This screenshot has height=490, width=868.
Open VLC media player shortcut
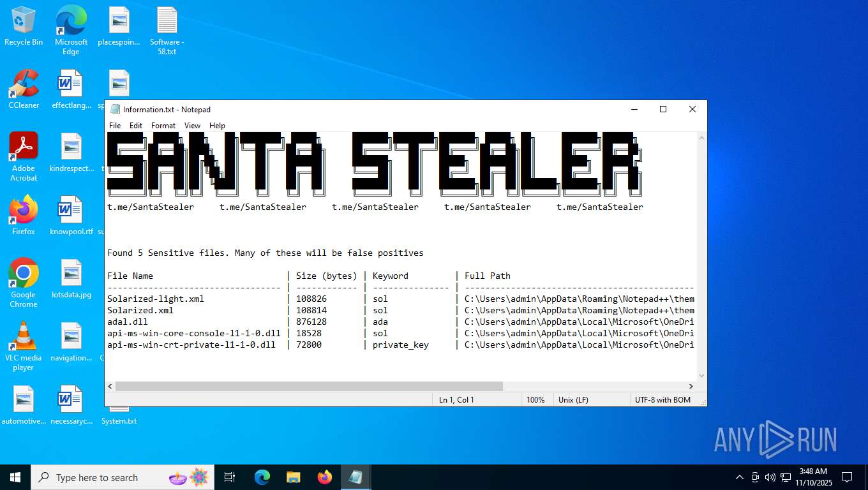24,346
